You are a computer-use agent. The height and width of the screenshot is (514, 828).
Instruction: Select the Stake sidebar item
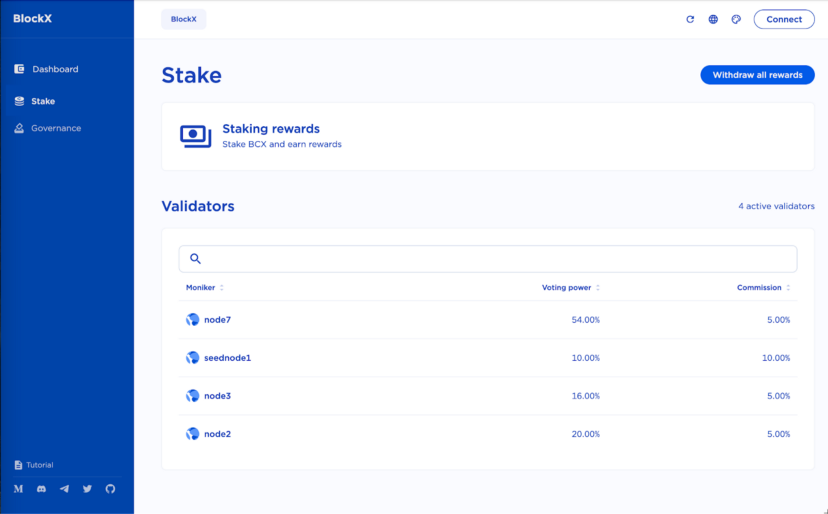(43, 101)
